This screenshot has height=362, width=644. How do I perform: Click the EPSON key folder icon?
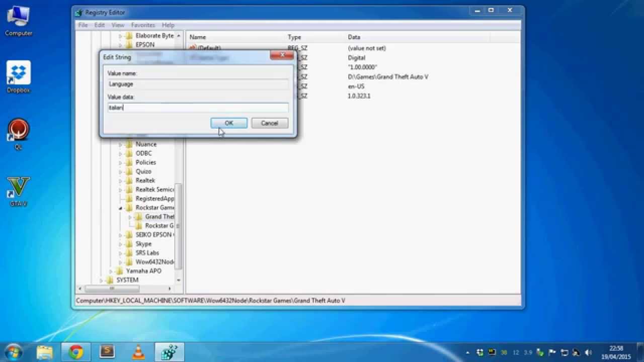[129, 45]
